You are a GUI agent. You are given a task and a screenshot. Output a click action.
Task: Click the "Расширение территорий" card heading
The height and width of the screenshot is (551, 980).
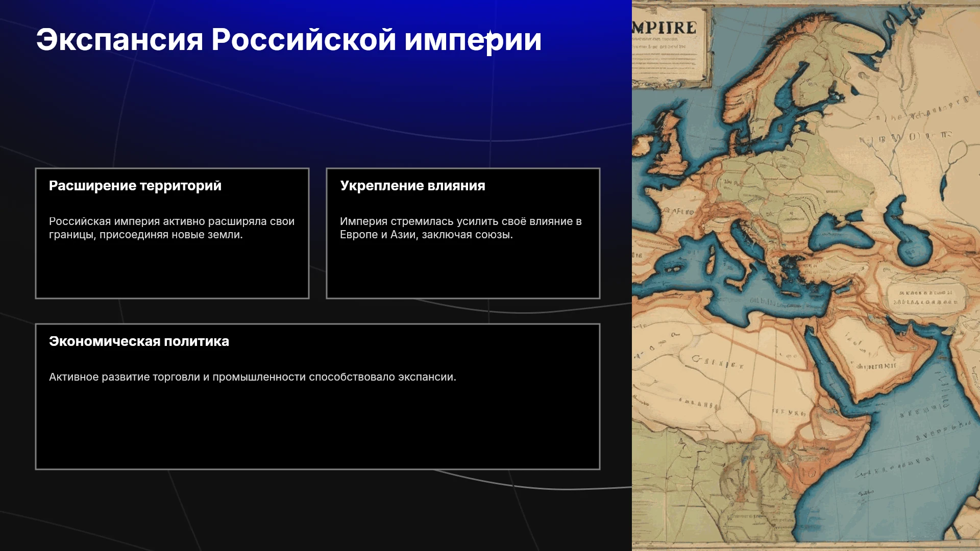click(135, 186)
